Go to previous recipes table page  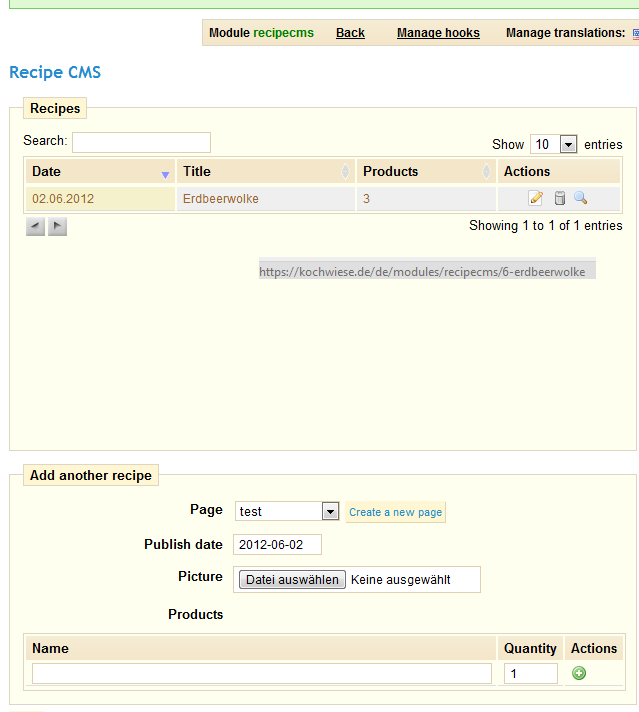tap(35, 226)
